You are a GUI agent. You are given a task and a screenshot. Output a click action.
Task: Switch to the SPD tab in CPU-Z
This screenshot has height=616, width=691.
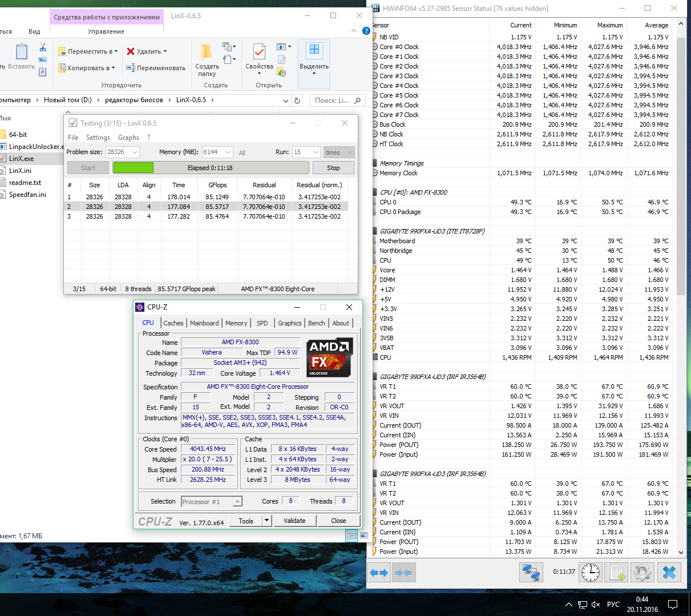[x=262, y=323]
